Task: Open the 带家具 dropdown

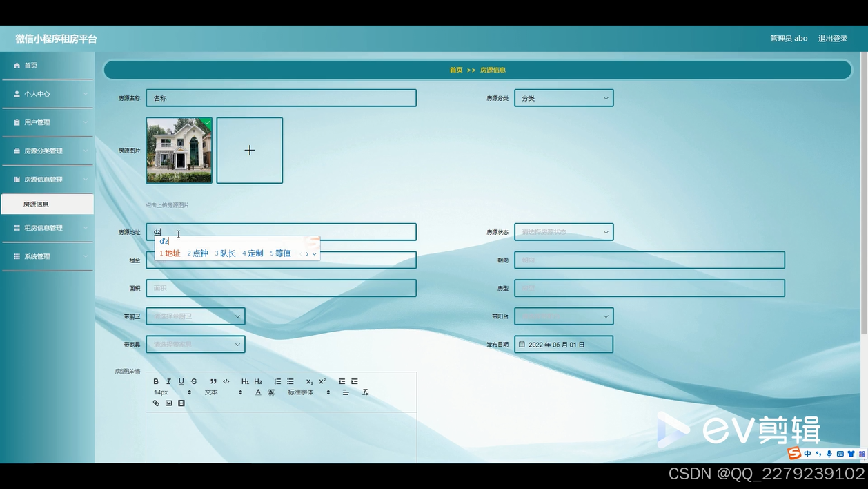Action: (x=195, y=344)
